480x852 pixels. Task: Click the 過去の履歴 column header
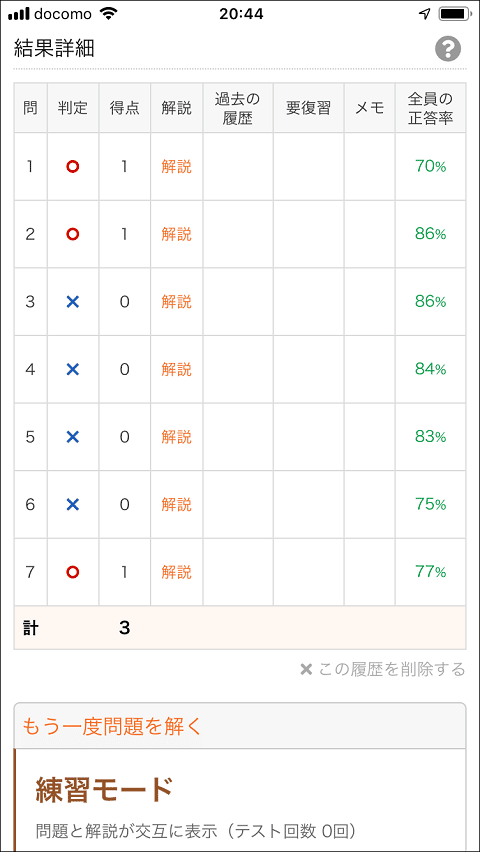tap(238, 108)
